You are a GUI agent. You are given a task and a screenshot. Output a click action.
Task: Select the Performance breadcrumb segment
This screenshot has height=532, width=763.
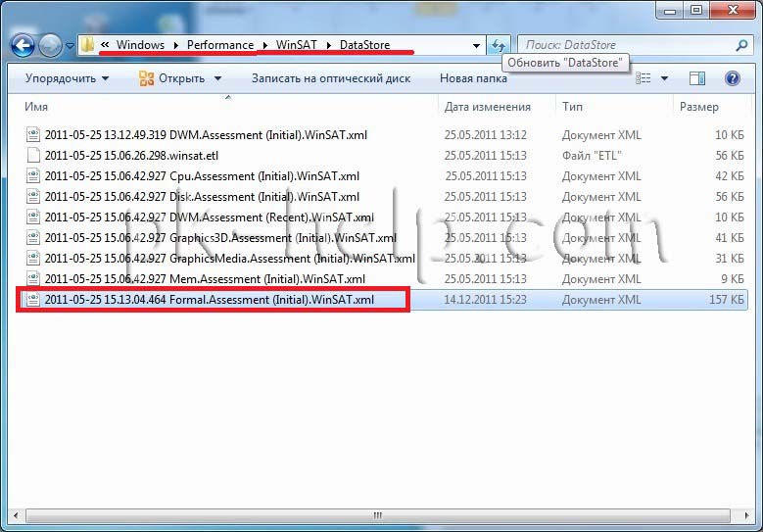pos(220,45)
